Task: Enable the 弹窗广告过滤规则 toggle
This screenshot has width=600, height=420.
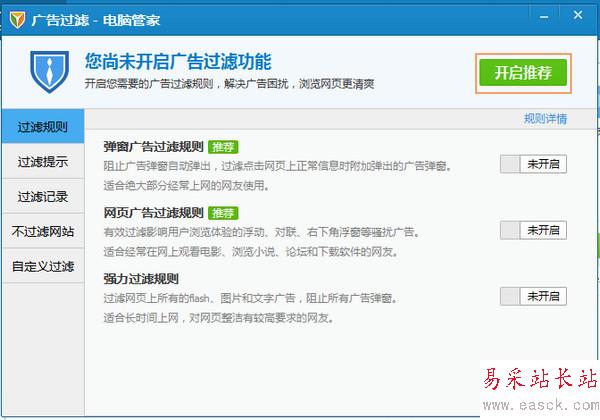Action: (x=533, y=164)
